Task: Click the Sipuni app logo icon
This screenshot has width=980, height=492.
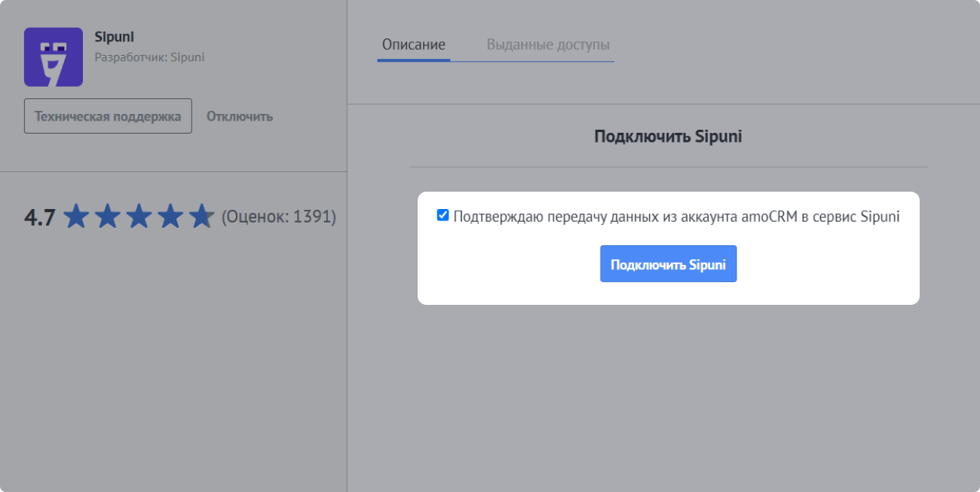Action: tap(54, 57)
